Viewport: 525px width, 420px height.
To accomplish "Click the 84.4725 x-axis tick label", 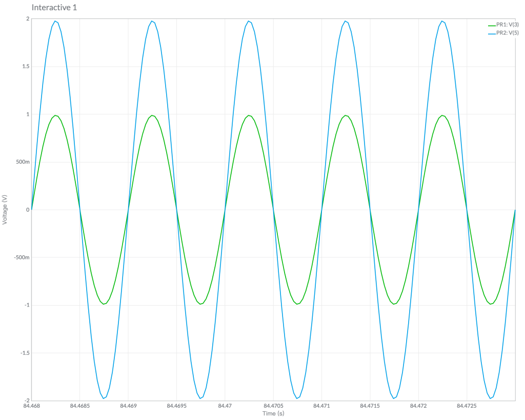I will click(466, 406).
